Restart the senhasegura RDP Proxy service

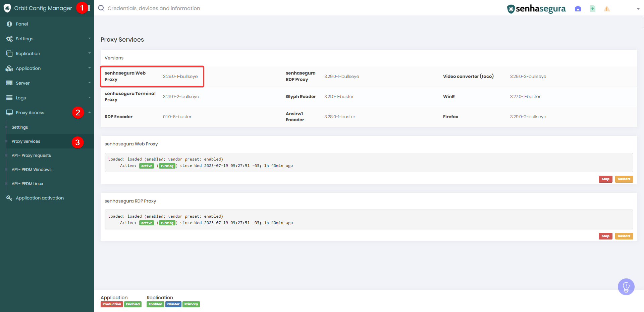624,236
